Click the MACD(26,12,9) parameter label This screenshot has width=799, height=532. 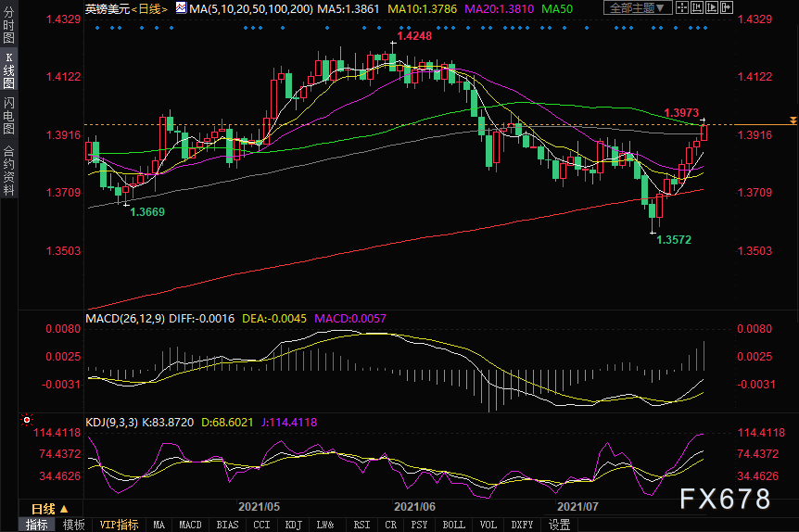pos(125,319)
